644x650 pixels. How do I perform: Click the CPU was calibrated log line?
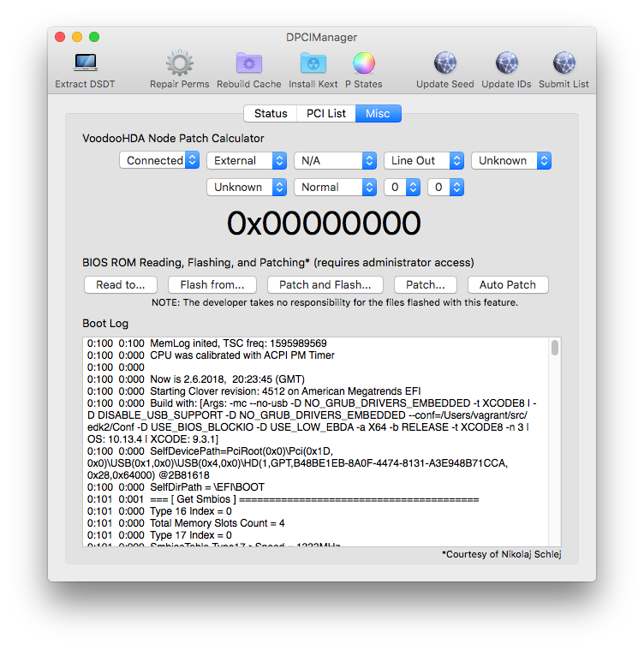(x=211, y=355)
